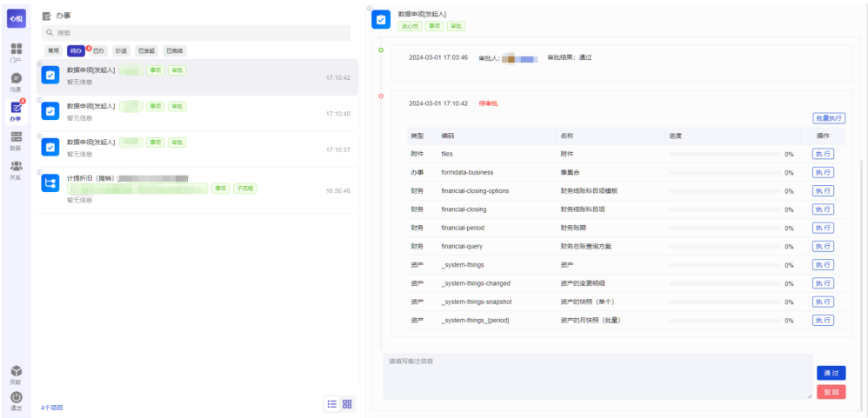This screenshot has height=418, width=868.
Task: Select the 已办 tab
Action: [98, 51]
